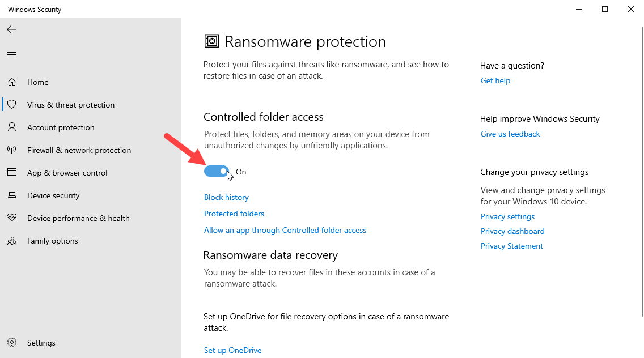Click the Set up OneDrive link
The image size is (644, 358).
(x=232, y=350)
